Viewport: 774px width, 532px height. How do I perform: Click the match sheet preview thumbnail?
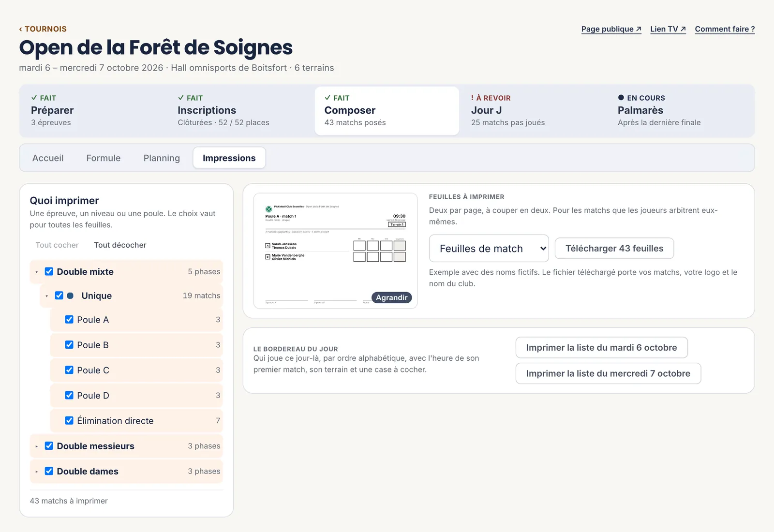pos(335,251)
